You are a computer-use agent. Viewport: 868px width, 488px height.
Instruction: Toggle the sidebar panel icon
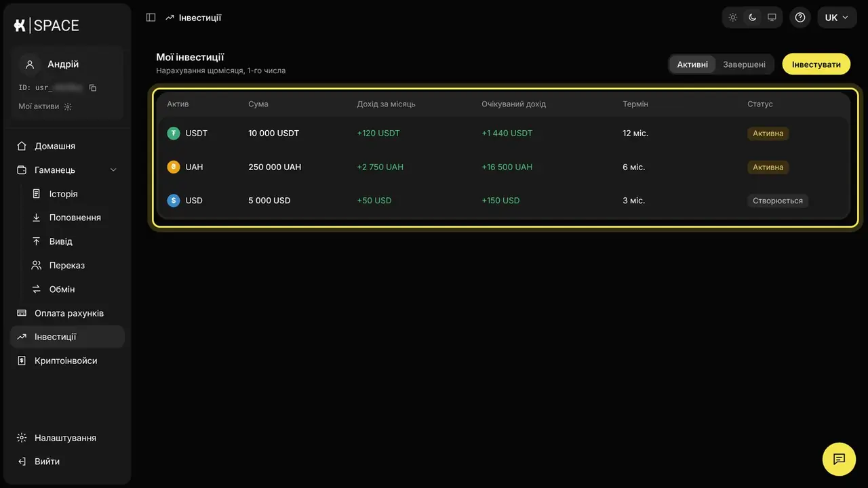(x=151, y=18)
